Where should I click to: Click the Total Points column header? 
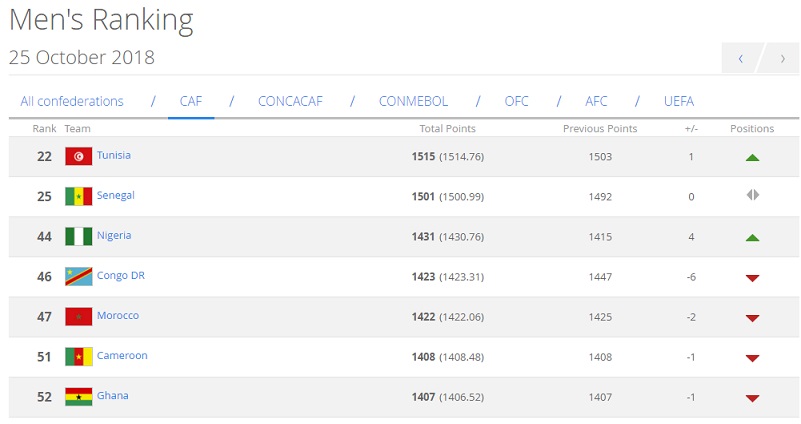pyautogui.click(x=447, y=129)
